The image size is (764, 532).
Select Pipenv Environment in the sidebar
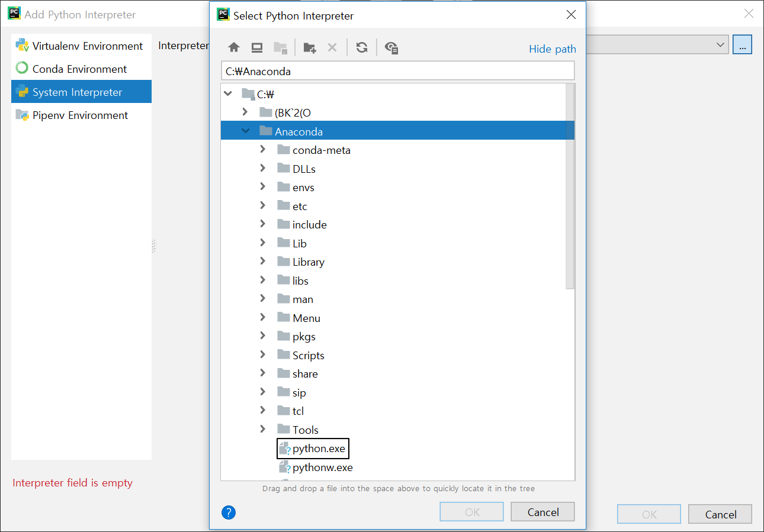click(x=81, y=115)
